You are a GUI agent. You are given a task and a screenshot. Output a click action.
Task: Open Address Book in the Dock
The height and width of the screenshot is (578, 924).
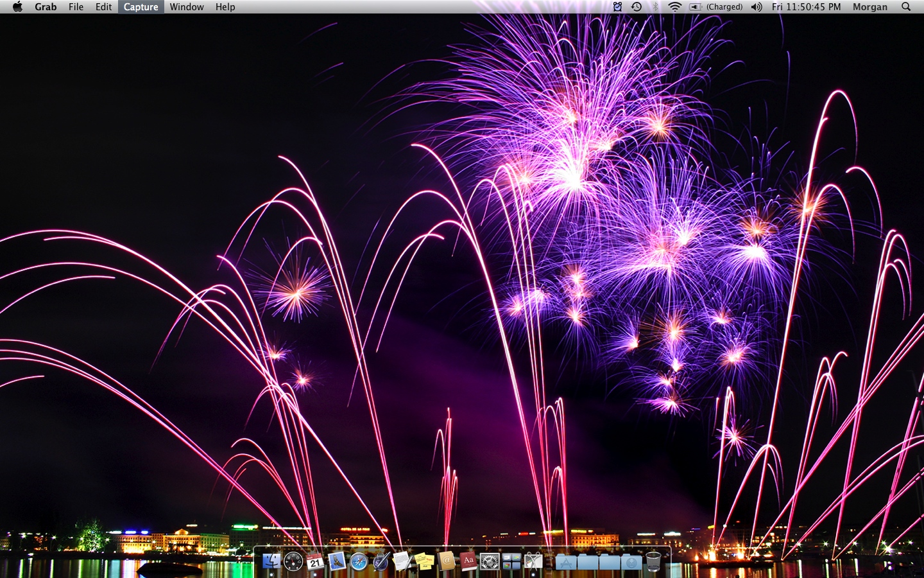(x=446, y=561)
